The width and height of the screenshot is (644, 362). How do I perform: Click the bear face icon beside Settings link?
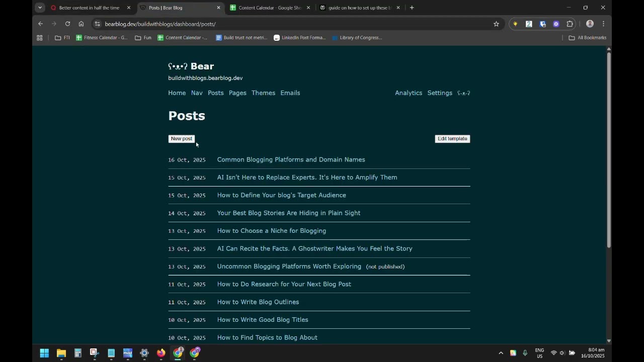pyautogui.click(x=463, y=93)
